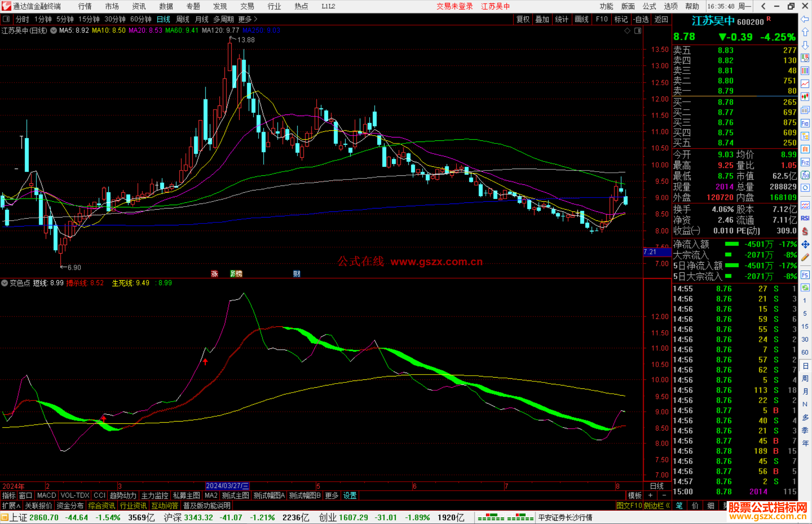Click the up arrow sidebar icon
The image size is (812, 524).
tap(805, 32)
